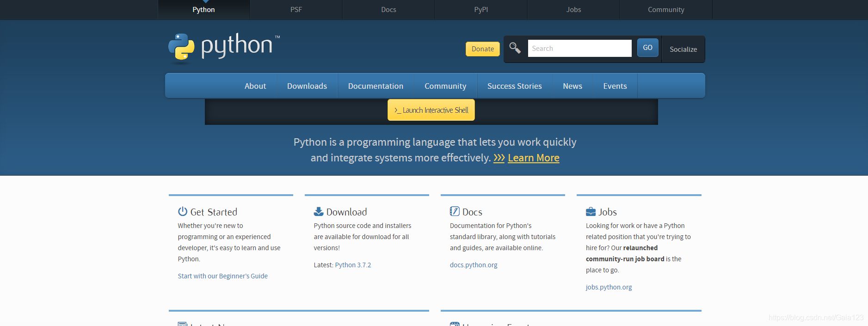Click the Docs section heading text
This screenshot has height=326, width=868.
pos(472,212)
